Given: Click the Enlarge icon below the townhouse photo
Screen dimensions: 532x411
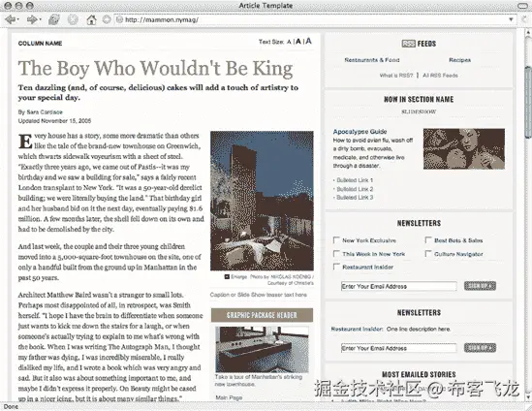Looking at the screenshot, I should tap(227, 277).
